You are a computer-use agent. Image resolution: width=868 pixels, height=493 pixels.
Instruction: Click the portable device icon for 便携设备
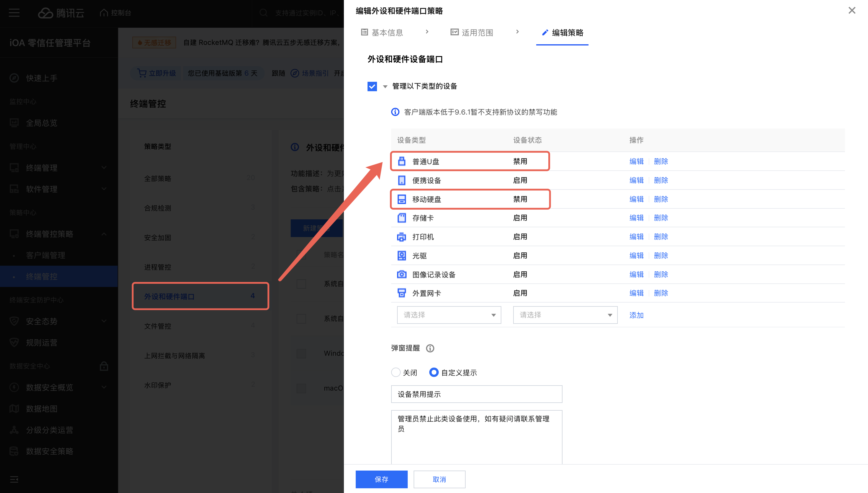click(x=402, y=180)
